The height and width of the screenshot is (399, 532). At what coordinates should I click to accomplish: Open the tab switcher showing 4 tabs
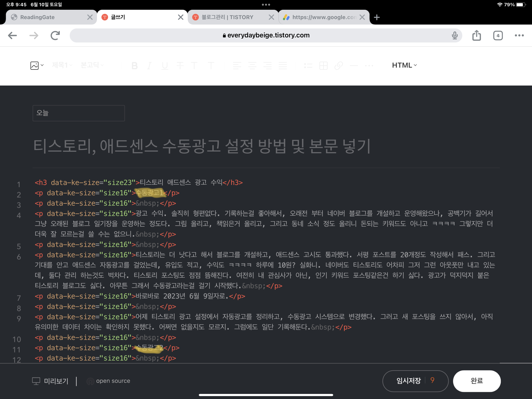(498, 36)
